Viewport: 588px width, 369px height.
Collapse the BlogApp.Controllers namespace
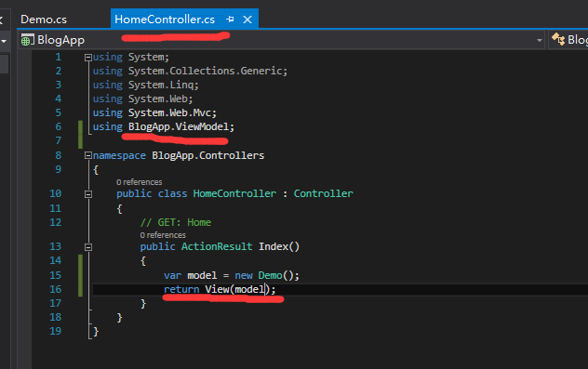click(88, 155)
